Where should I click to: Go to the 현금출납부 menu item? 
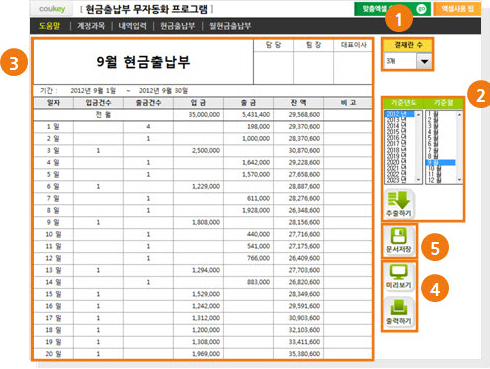(x=177, y=26)
